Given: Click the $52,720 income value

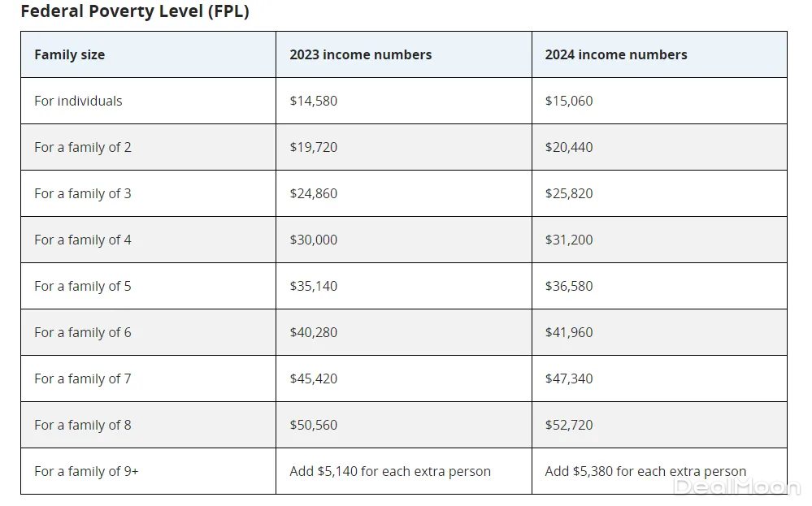Looking at the screenshot, I should (569, 425).
